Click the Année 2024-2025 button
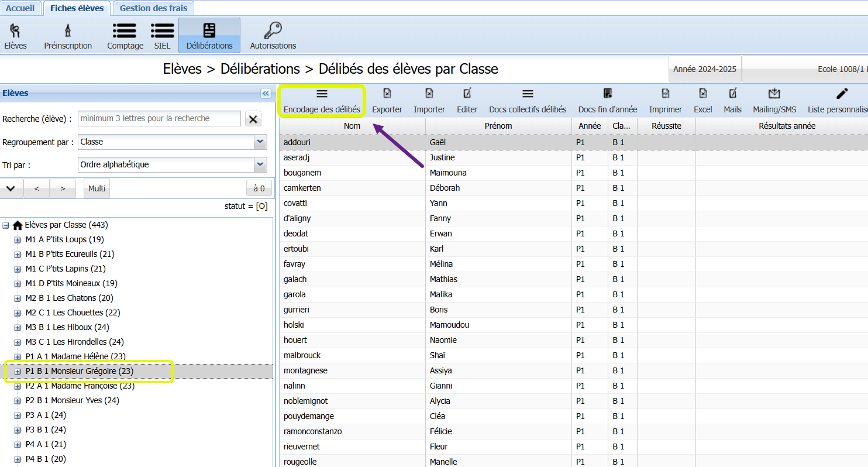The height and width of the screenshot is (467, 868). pyautogui.click(x=705, y=69)
